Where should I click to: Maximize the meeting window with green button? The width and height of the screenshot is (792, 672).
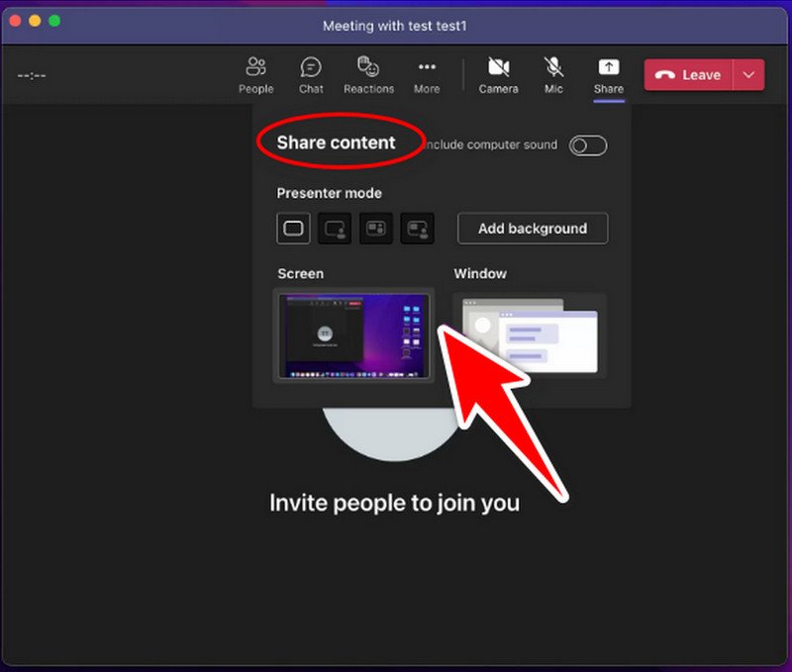pyautogui.click(x=54, y=21)
